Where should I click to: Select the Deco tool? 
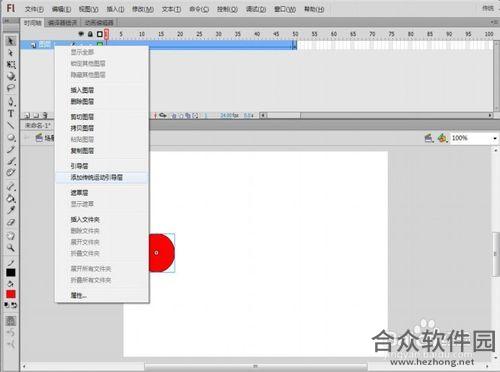point(11,172)
